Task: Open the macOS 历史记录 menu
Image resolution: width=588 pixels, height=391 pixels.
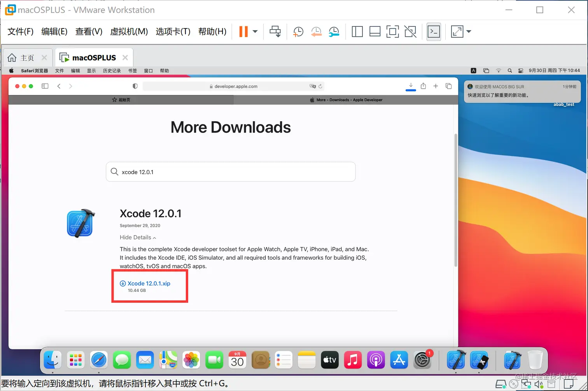Action: tap(112, 71)
